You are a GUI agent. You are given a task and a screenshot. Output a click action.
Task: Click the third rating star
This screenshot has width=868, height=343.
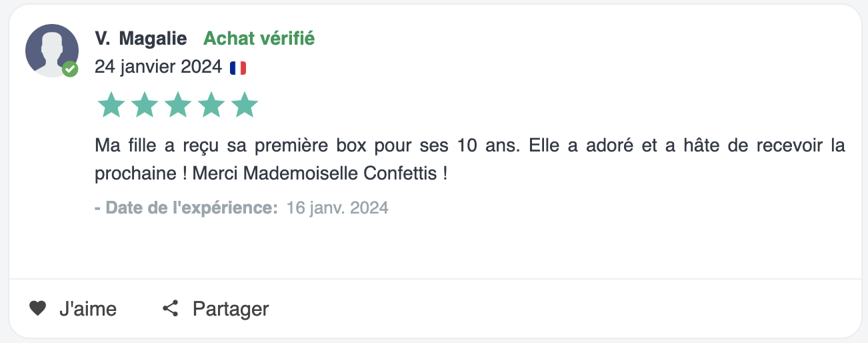[x=178, y=105]
